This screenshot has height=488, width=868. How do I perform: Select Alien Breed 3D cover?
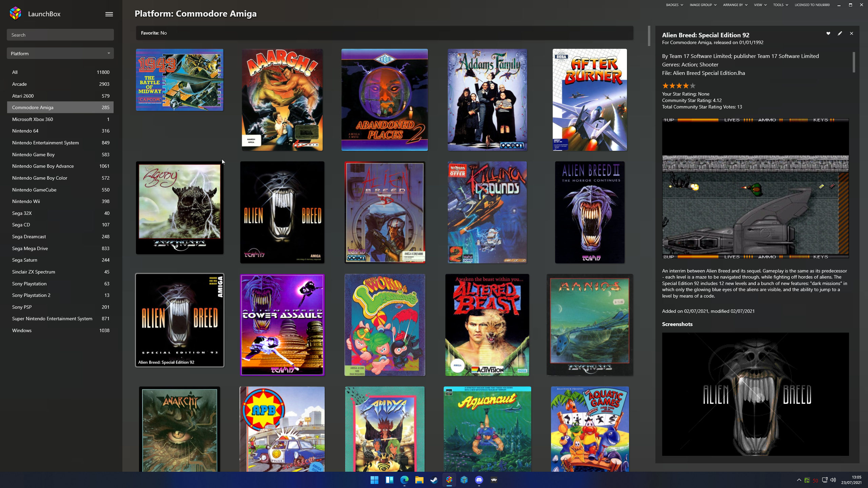(384, 212)
